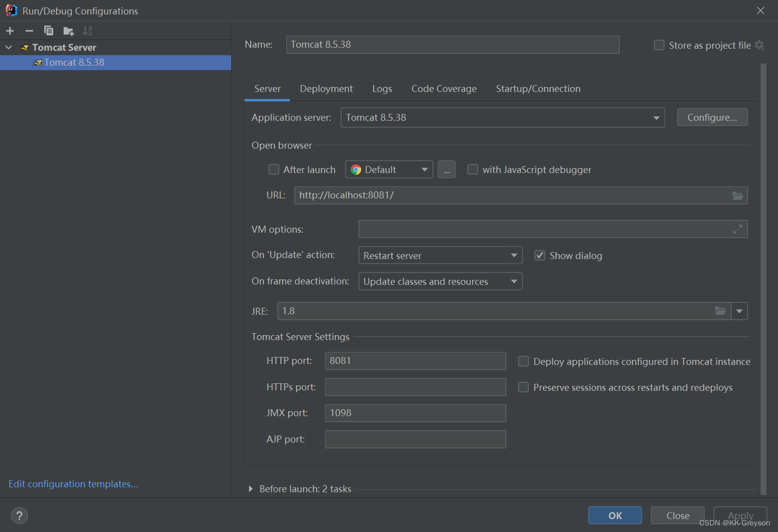Open the Startup/Connection tab
The image size is (778, 532).
[x=538, y=89]
